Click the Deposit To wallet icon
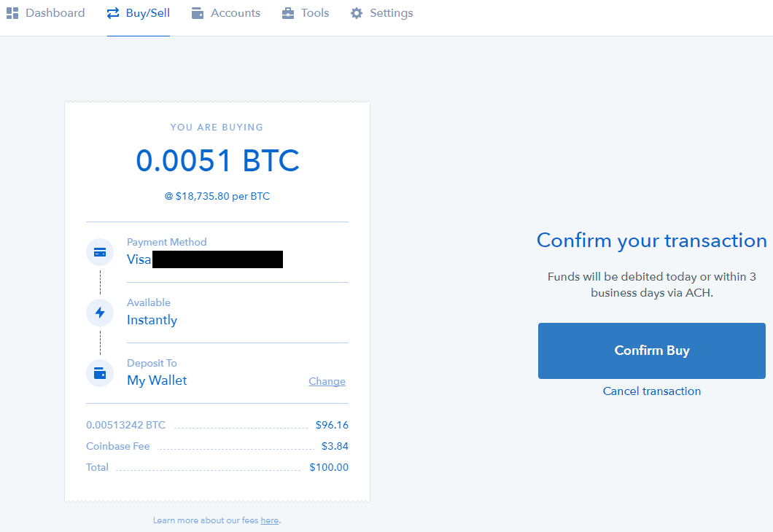The image size is (773, 532). (99, 372)
